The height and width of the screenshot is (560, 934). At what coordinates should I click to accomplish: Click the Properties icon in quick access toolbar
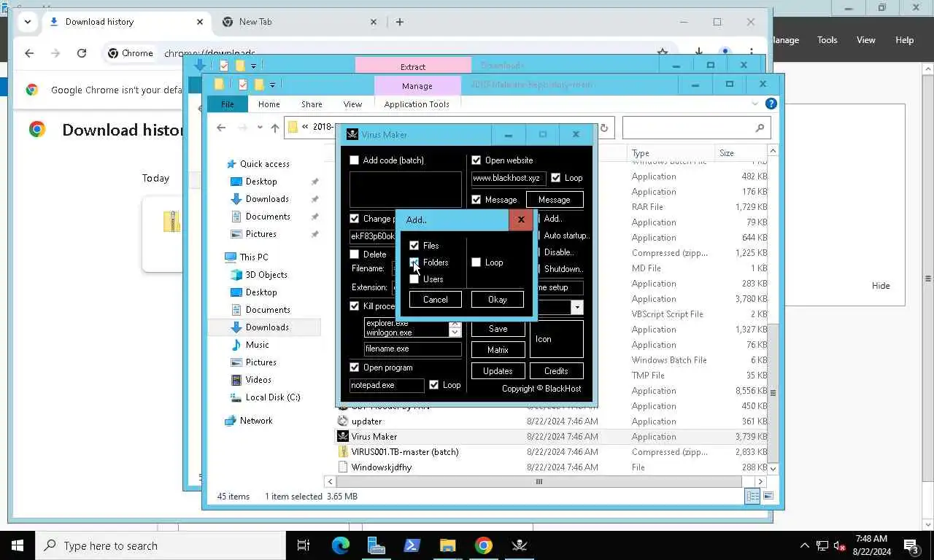[243, 85]
